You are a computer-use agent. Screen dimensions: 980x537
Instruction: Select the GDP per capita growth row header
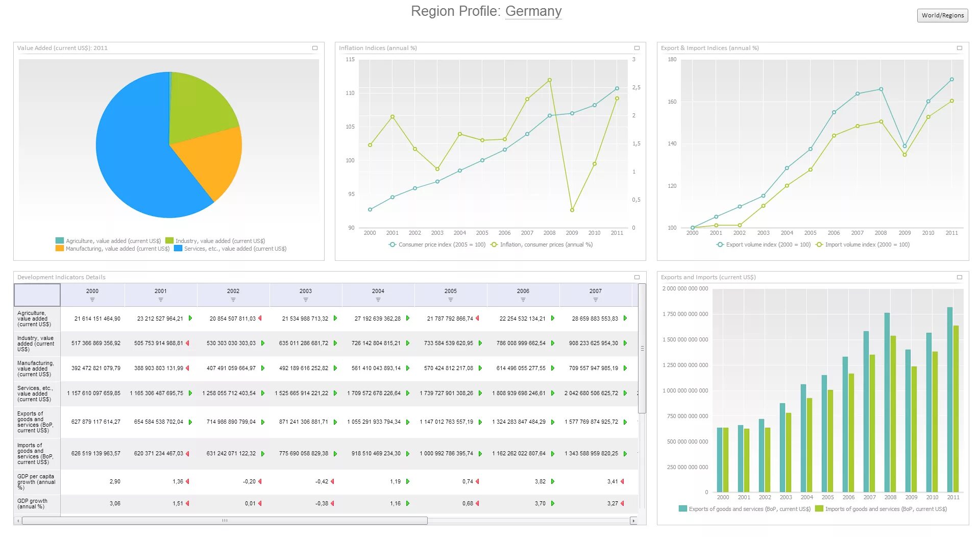point(37,482)
